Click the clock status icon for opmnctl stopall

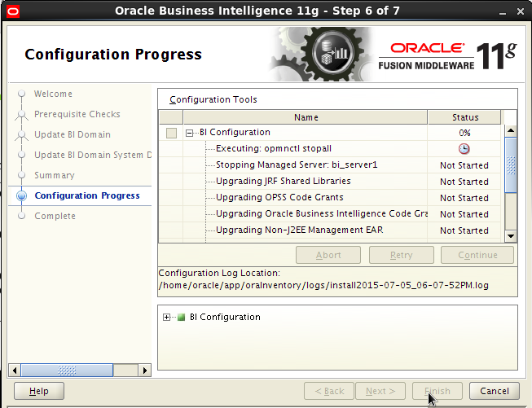pyautogui.click(x=464, y=148)
